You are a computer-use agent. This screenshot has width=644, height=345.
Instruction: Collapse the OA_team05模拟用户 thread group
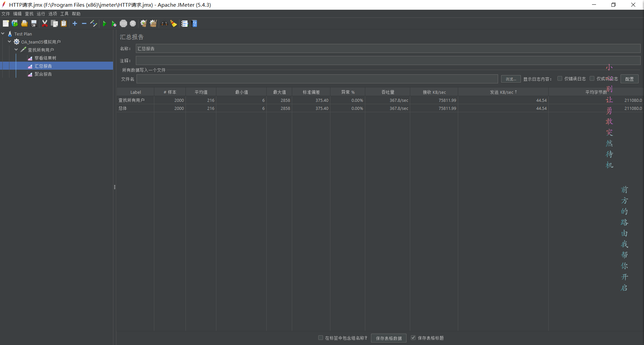click(9, 42)
